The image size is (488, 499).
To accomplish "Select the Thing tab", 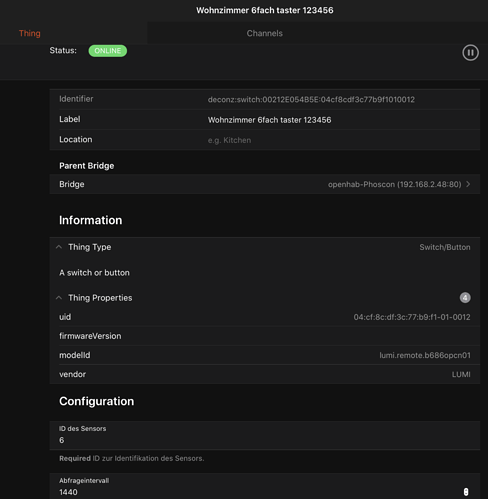I will (x=30, y=33).
